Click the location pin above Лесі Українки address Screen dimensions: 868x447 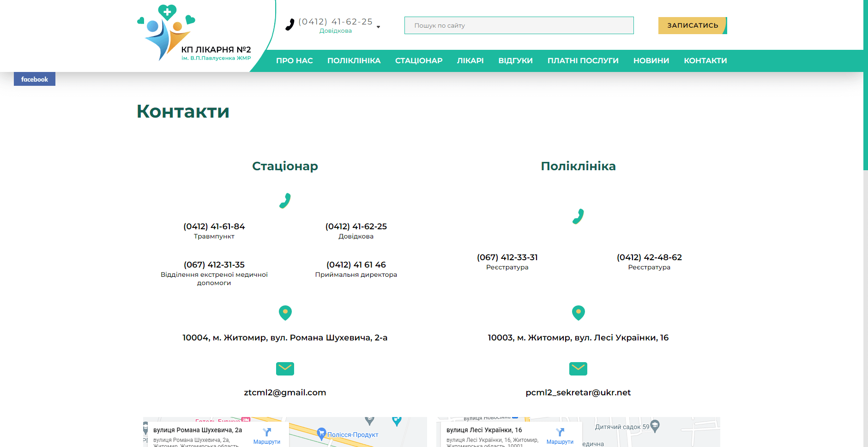[578, 313]
